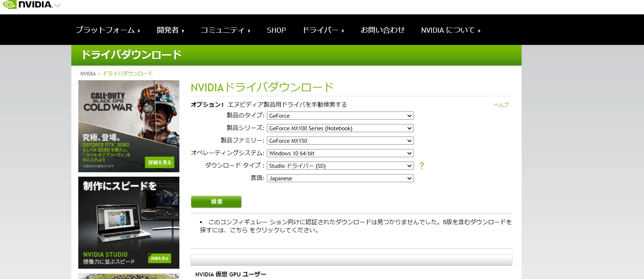Open the コミュニティ menu

pyautogui.click(x=225, y=30)
